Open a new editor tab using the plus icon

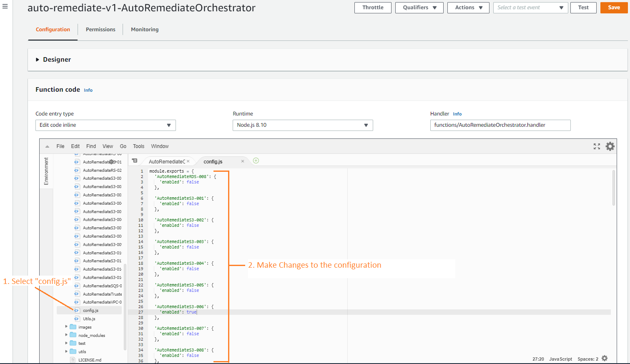point(256,161)
